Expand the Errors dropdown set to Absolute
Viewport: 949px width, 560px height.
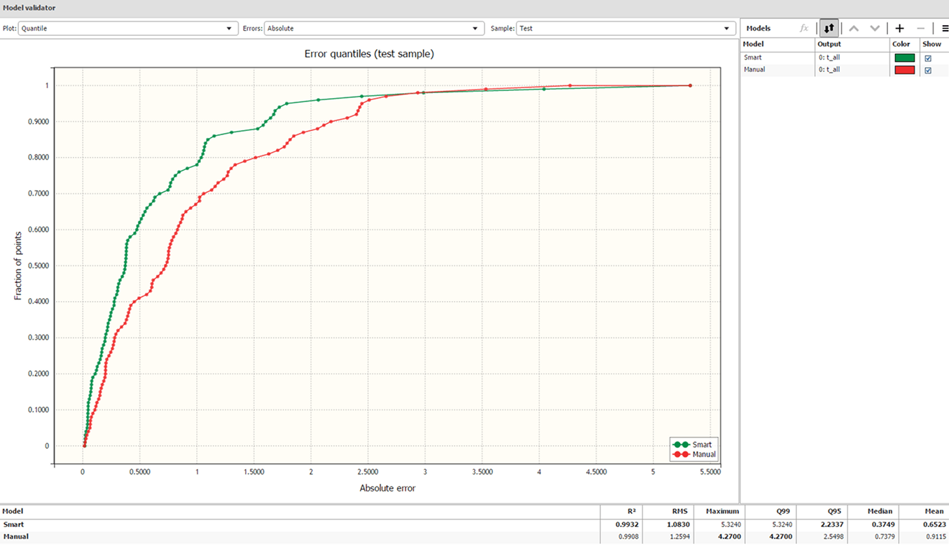(374, 29)
